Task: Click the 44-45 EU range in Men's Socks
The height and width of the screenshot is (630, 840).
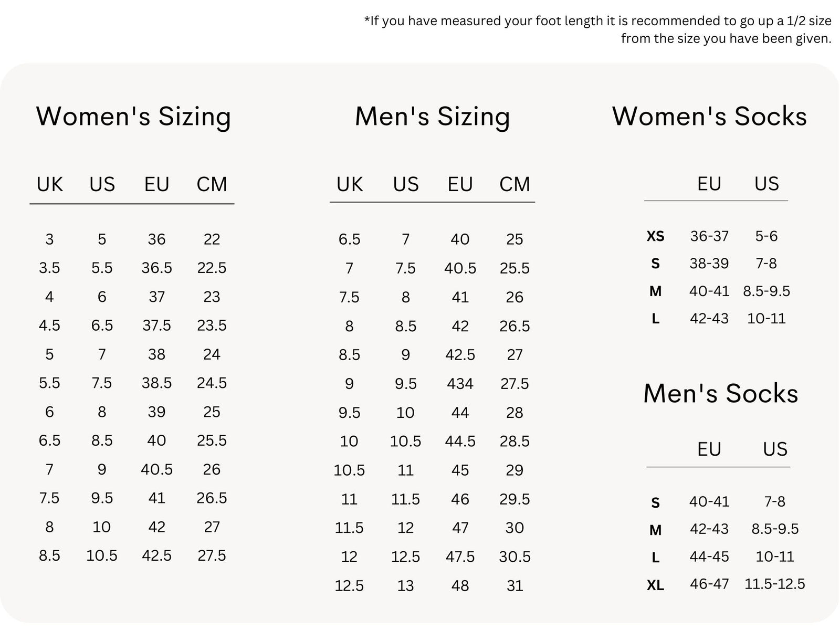Action: (709, 556)
